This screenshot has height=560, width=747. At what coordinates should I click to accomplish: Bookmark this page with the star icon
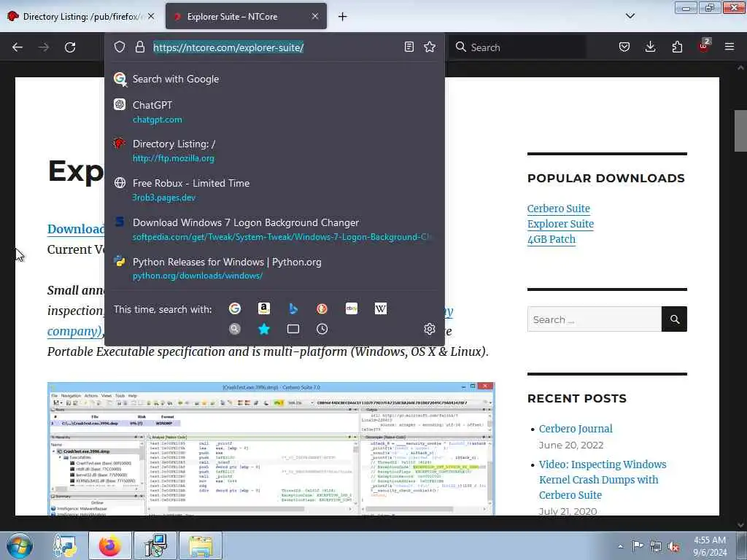430,47
